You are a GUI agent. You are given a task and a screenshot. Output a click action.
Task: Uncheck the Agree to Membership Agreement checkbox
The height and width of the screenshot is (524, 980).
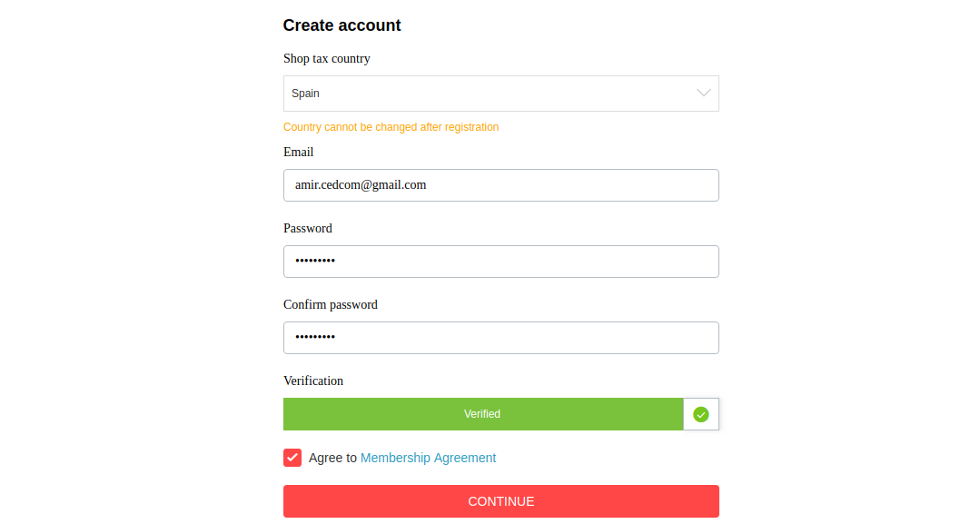[292, 458]
